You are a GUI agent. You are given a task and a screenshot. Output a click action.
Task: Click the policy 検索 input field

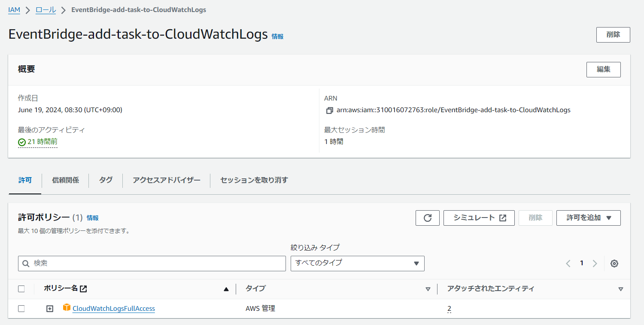point(152,264)
